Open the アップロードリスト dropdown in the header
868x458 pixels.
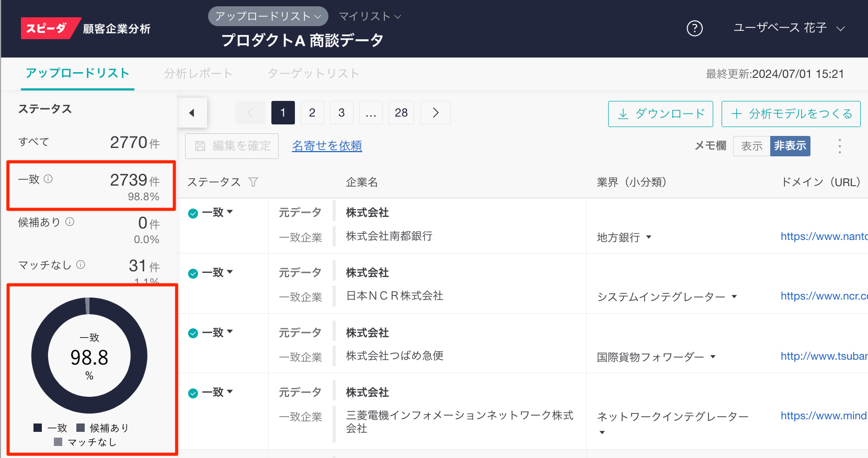tap(268, 16)
